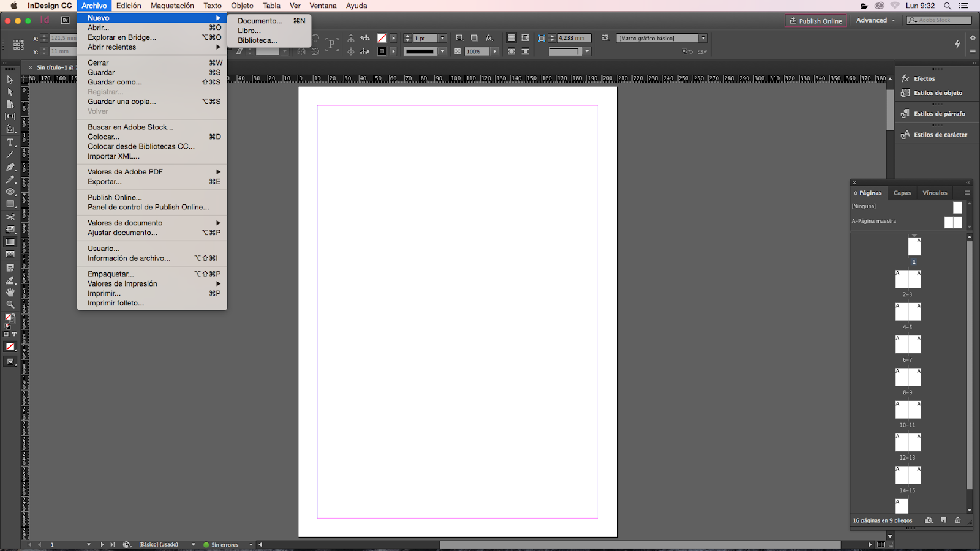Open the Edición menu
The image size is (980, 551).
click(128, 6)
